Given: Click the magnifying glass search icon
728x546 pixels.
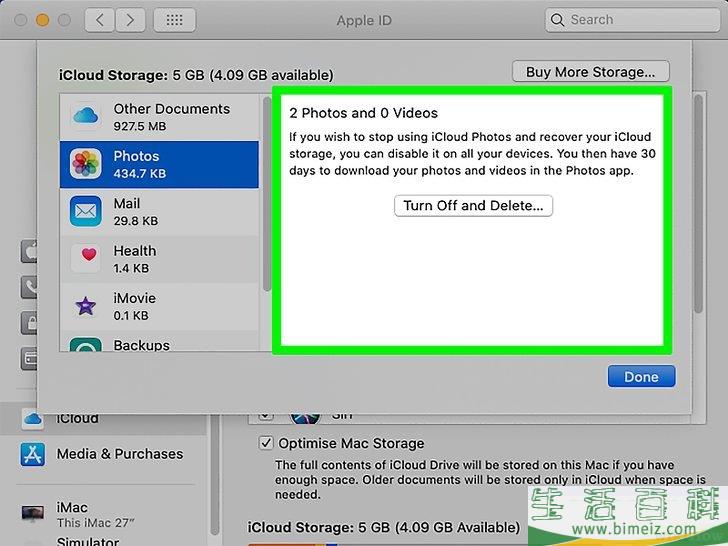Looking at the screenshot, I should (557, 20).
